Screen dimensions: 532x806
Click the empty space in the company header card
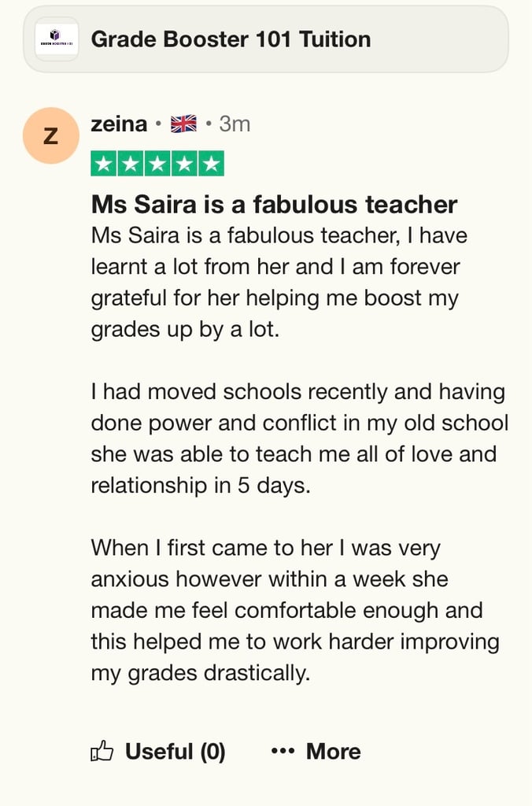[441, 39]
